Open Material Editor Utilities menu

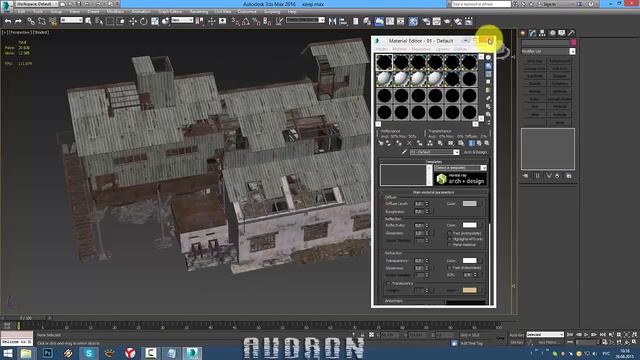point(460,49)
